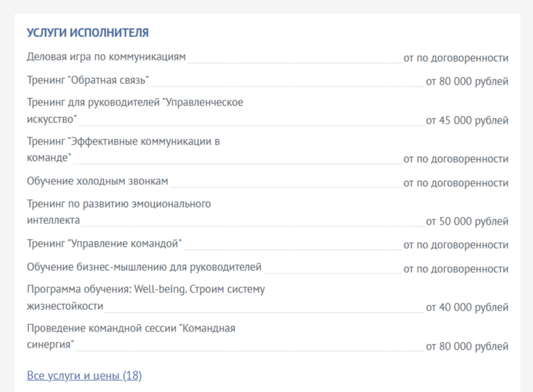Screen dimensions: 533x392
Task: Open the 'Все услуги и цены (18)' link
Action: click(x=84, y=376)
